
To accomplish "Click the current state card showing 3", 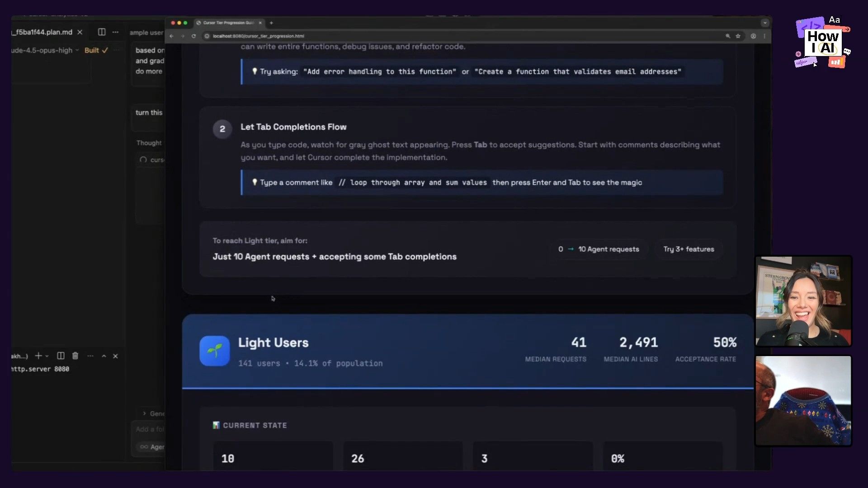I will [x=533, y=455].
